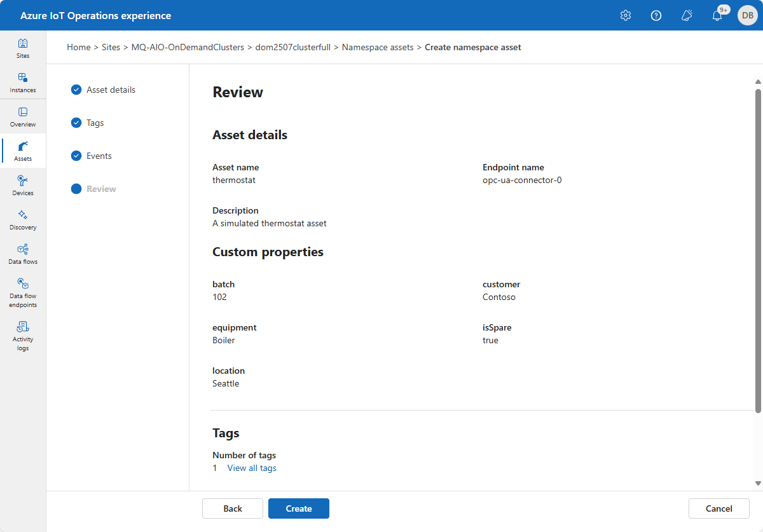Click the Number of tags label
Viewport: 763px width, 532px height.
click(x=244, y=455)
